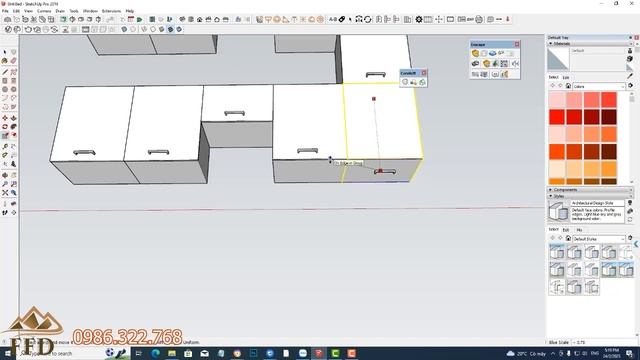Select the Circle tool
Viewport: 640px width, 360px height.
[x=5, y=89]
